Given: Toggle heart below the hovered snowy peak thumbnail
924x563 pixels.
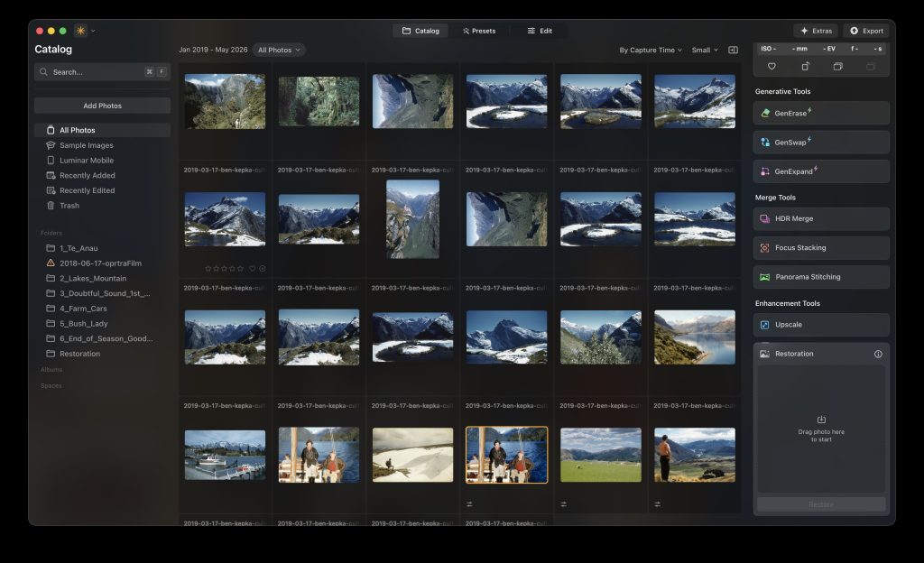Looking at the screenshot, I should [x=253, y=269].
